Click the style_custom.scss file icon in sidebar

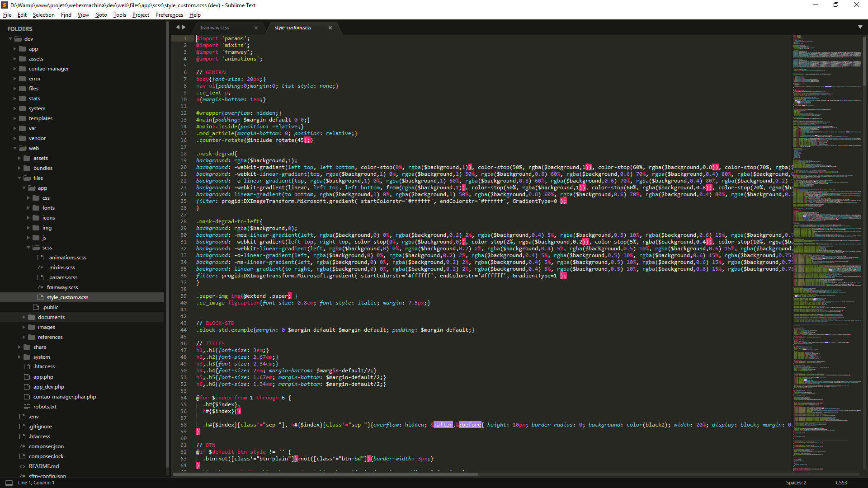[x=41, y=297]
